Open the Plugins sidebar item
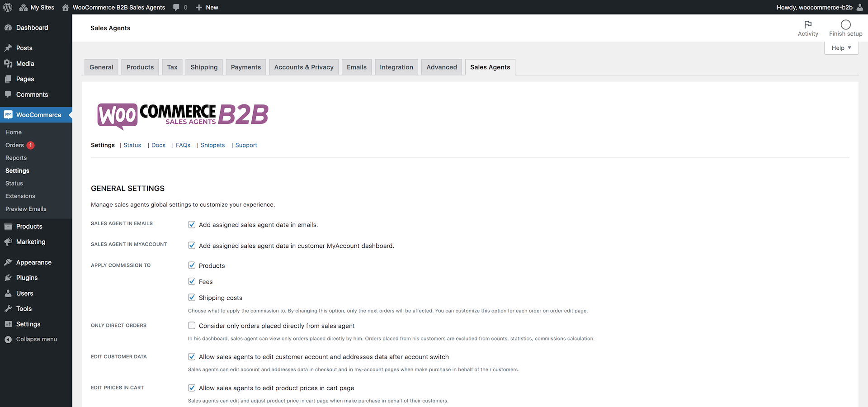868x407 pixels. tap(26, 277)
